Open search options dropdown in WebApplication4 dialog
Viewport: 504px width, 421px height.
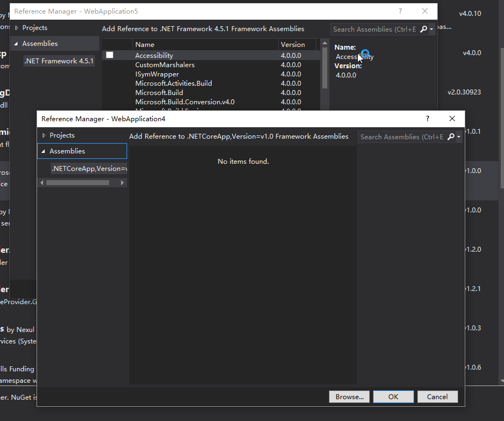tap(459, 137)
